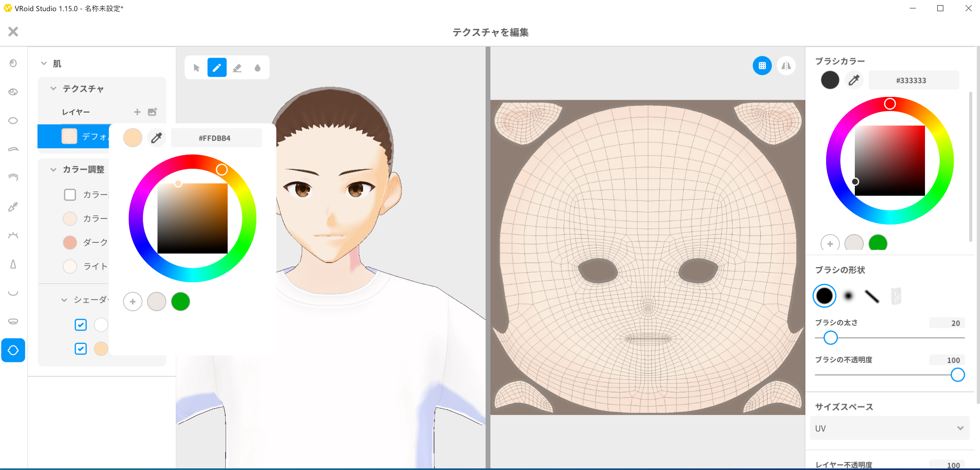Import image as layer icon
Image resolution: width=980 pixels, height=470 pixels.
pyautogui.click(x=152, y=112)
